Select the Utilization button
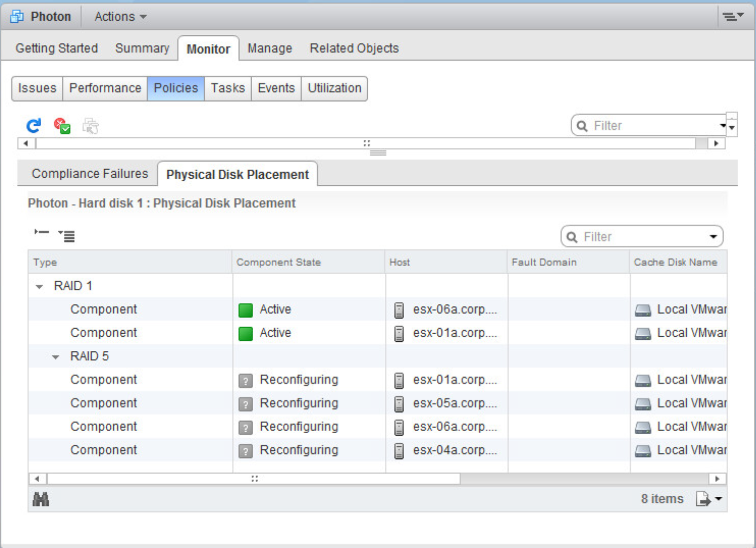 tap(334, 88)
